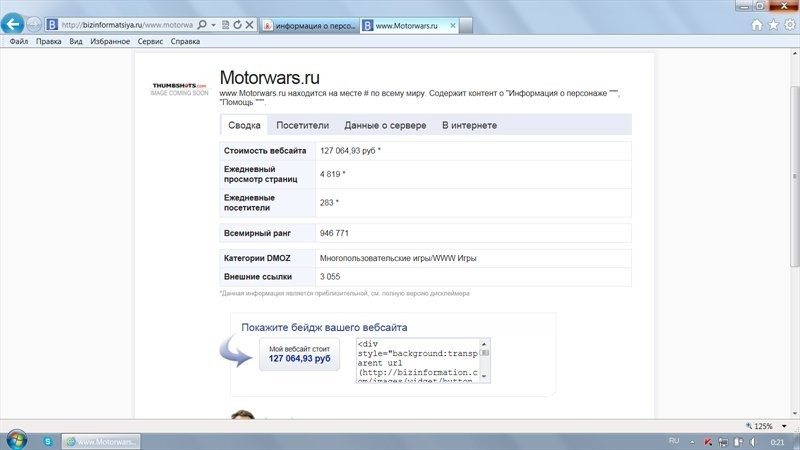Click 'Покажите бейдж вашего вебсайта' heading

[x=324, y=328]
